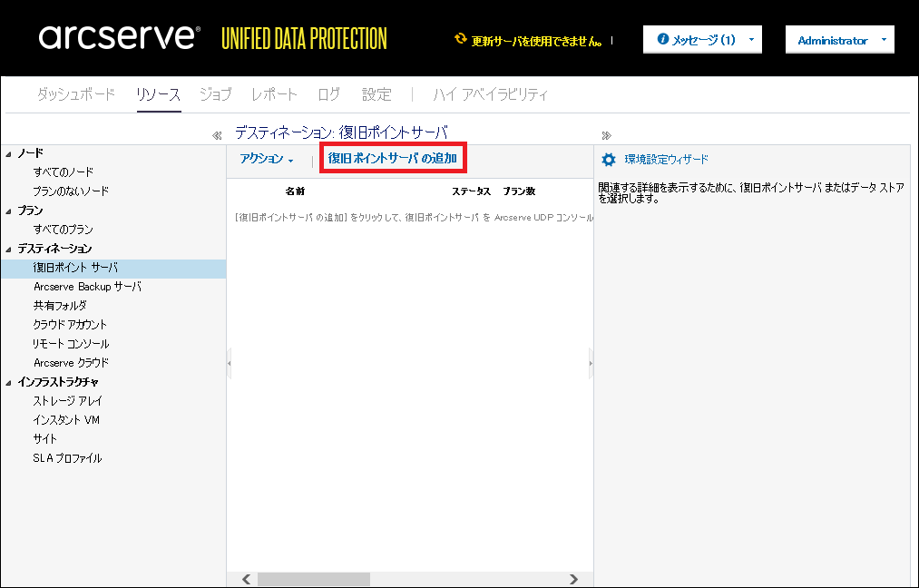Screen dimensions: 919x588
Task: Open the ジョブ tab
Action: (x=216, y=93)
